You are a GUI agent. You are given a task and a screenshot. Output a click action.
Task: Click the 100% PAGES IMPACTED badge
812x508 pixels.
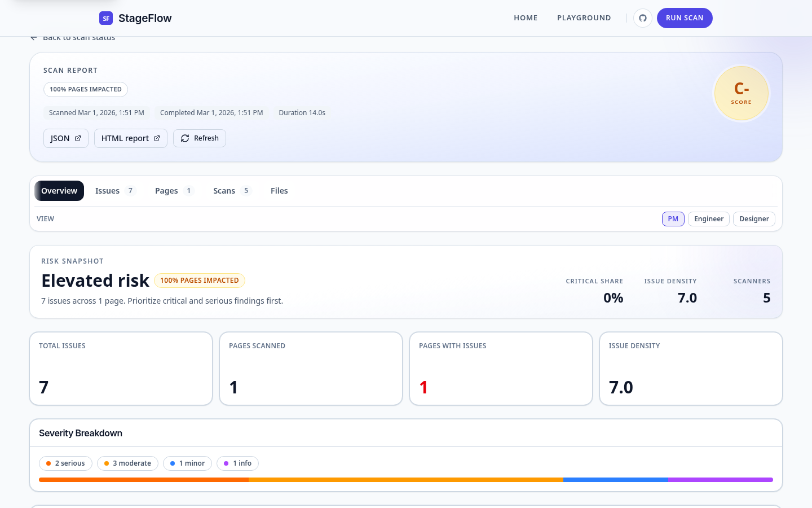point(85,89)
